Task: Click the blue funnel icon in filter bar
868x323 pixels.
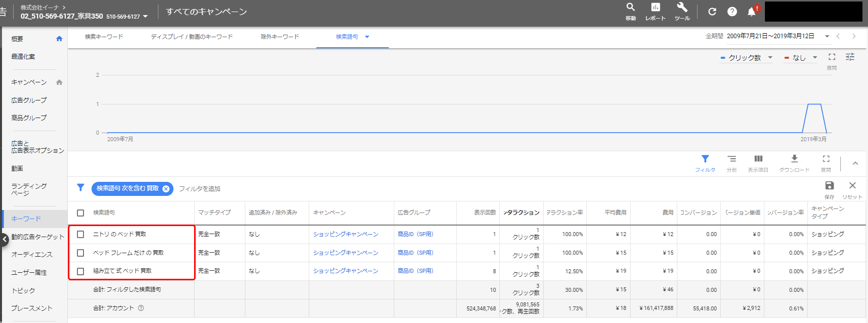Action: point(80,187)
